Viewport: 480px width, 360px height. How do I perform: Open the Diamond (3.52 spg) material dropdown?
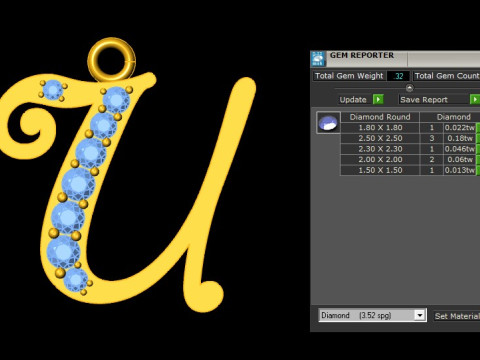pos(372,315)
